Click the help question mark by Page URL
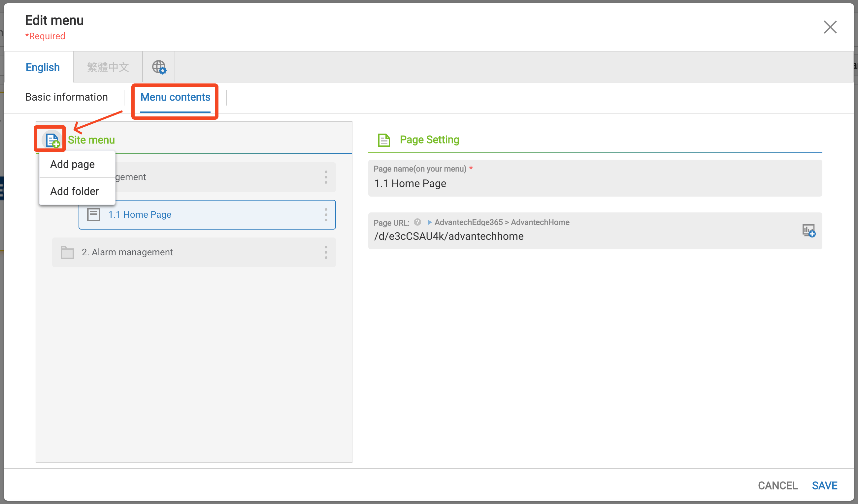Viewport: 858px width, 504px height. [x=417, y=222]
